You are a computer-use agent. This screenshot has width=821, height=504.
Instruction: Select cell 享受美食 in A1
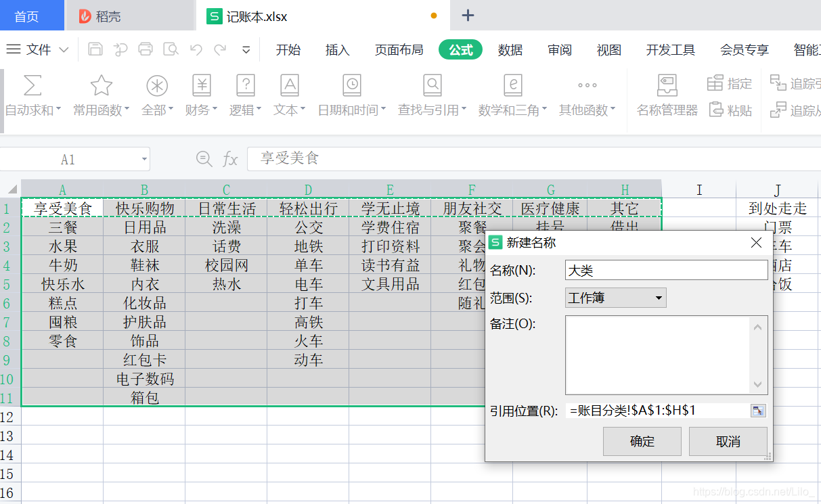[x=62, y=208]
